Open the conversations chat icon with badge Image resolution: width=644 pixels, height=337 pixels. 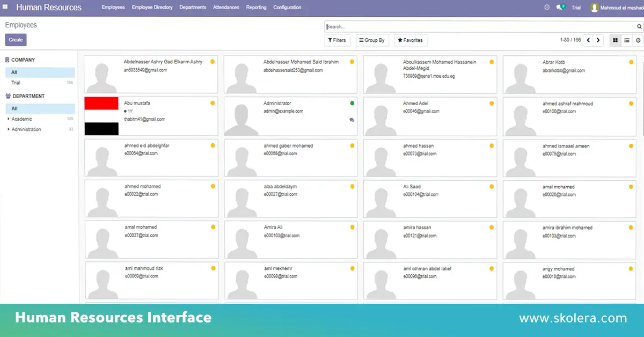[560, 8]
